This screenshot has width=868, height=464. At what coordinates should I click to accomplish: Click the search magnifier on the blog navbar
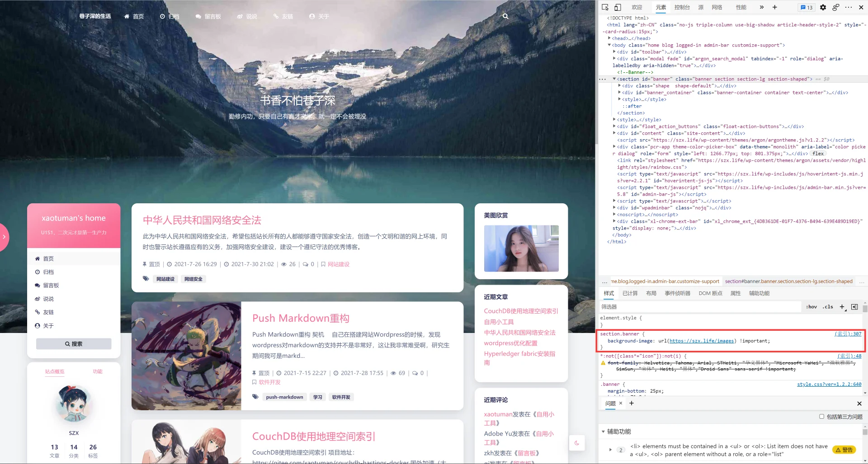505,16
